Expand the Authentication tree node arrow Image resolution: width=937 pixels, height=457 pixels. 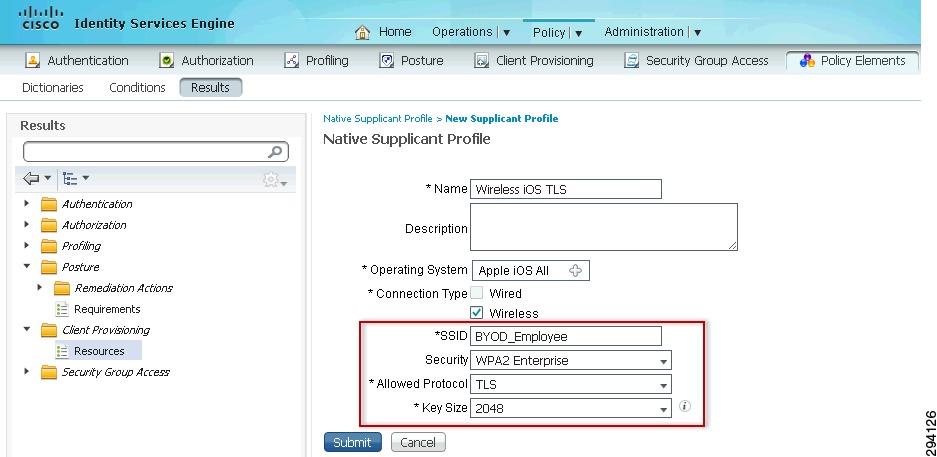[x=26, y=204]
